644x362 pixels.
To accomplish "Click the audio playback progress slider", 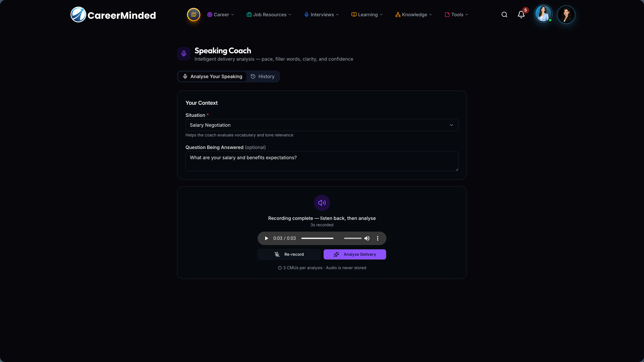I will pyautogui.click(x=317, y=238).
